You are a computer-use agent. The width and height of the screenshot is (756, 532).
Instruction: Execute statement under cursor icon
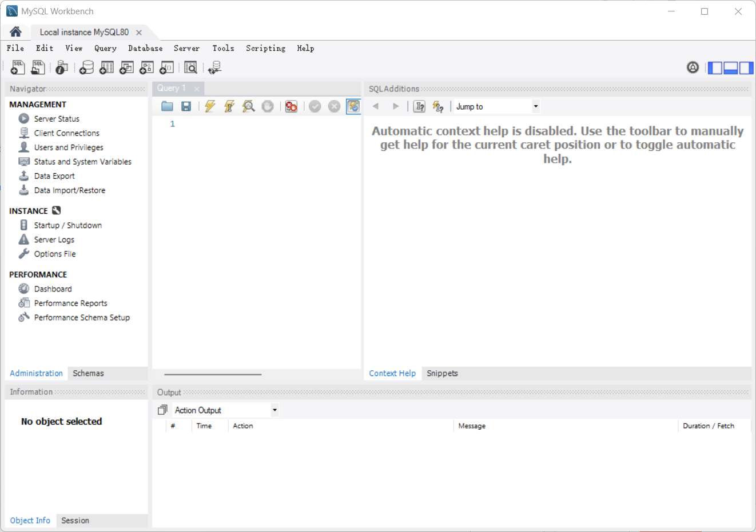pyautogui.click(x=229, y=106)
